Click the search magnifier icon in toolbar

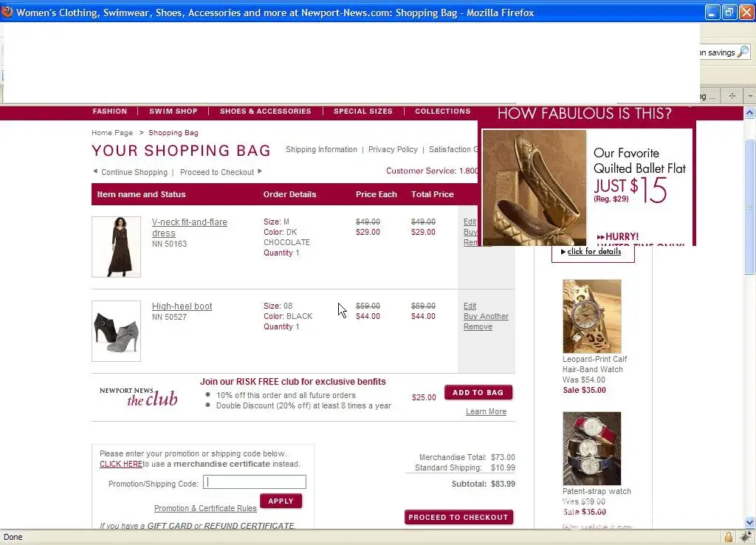743,52
